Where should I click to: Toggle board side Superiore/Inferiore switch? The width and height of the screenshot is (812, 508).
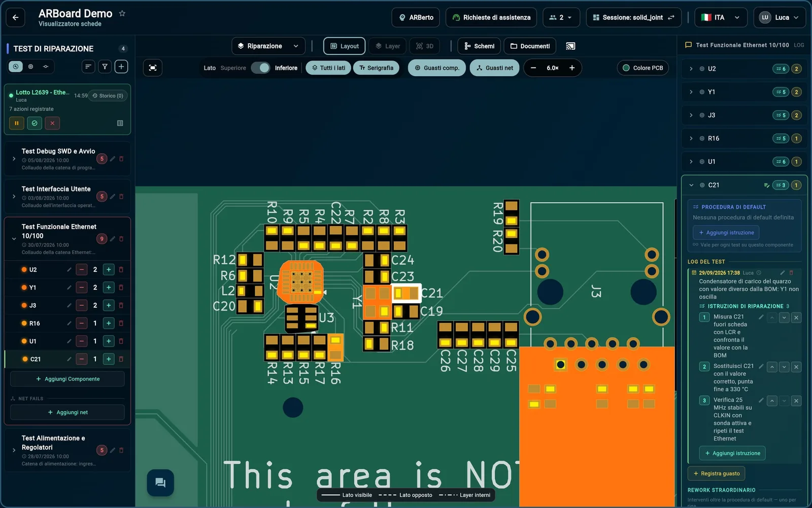tap(260, 68)
